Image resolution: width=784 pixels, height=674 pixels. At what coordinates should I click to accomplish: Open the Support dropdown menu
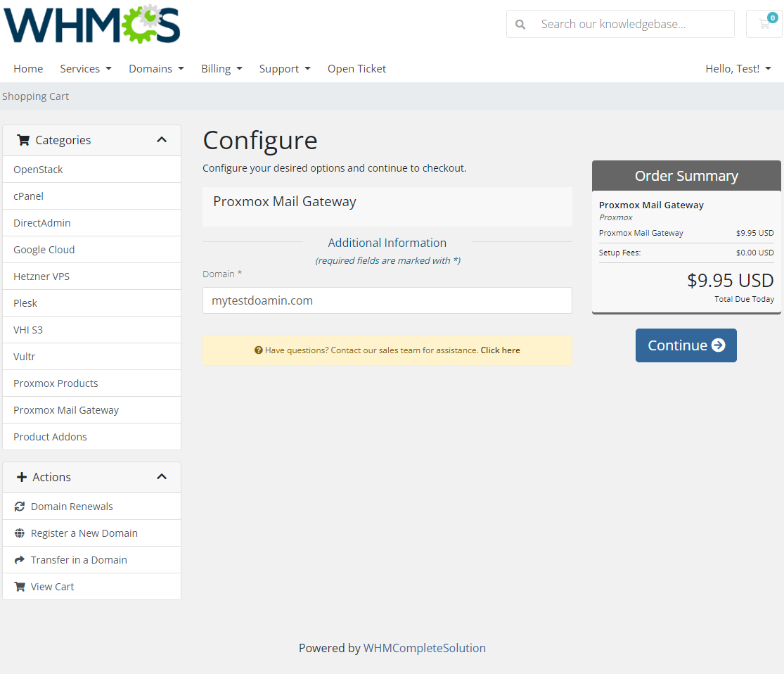285,68
